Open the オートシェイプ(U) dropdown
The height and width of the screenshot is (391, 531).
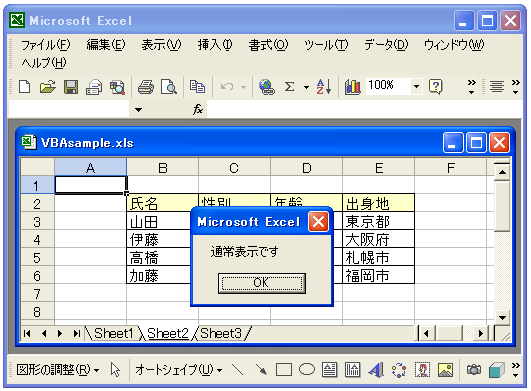click(178, 370)
